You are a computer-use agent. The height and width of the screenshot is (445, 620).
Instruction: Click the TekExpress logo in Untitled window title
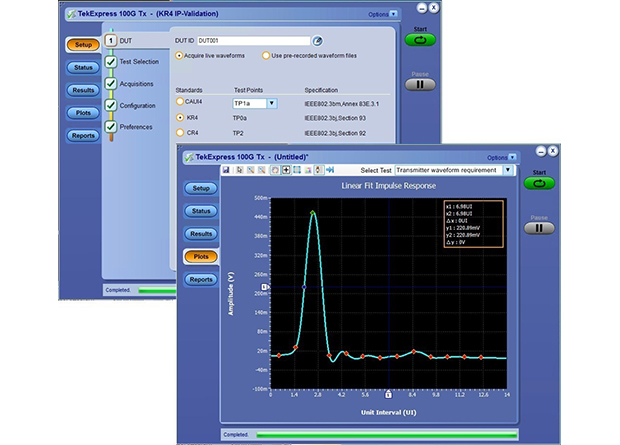[189, 157]
